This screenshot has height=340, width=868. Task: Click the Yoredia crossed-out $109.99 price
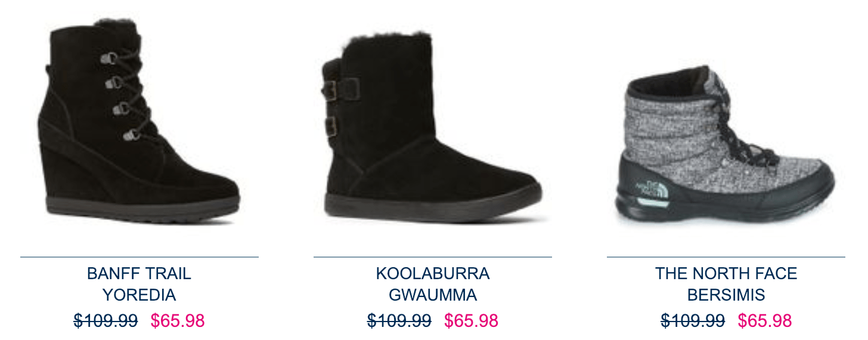tap(106, 321)
